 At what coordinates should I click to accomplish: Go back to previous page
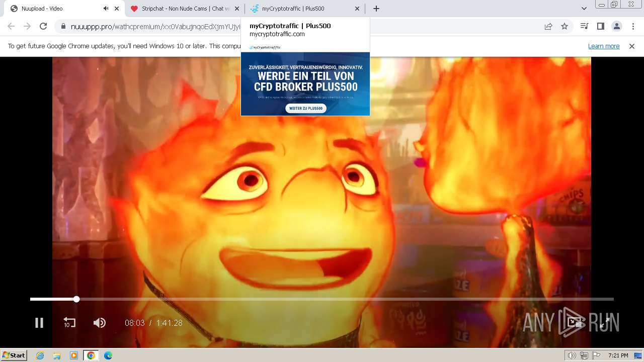point(11,26)
